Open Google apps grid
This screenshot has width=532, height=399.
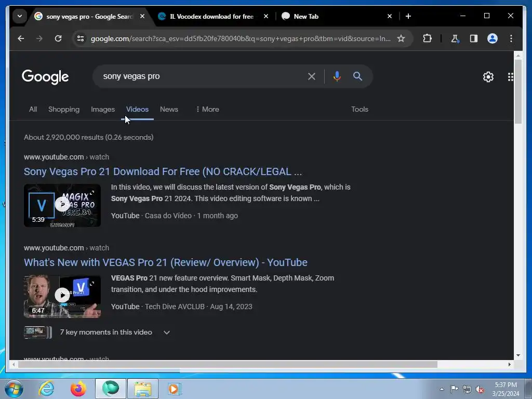pyautogui.click(x=510, y=77)
